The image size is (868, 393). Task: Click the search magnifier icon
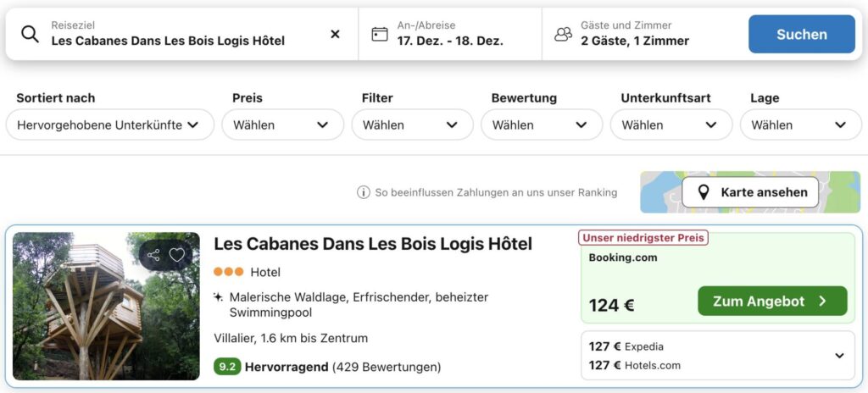30,34
